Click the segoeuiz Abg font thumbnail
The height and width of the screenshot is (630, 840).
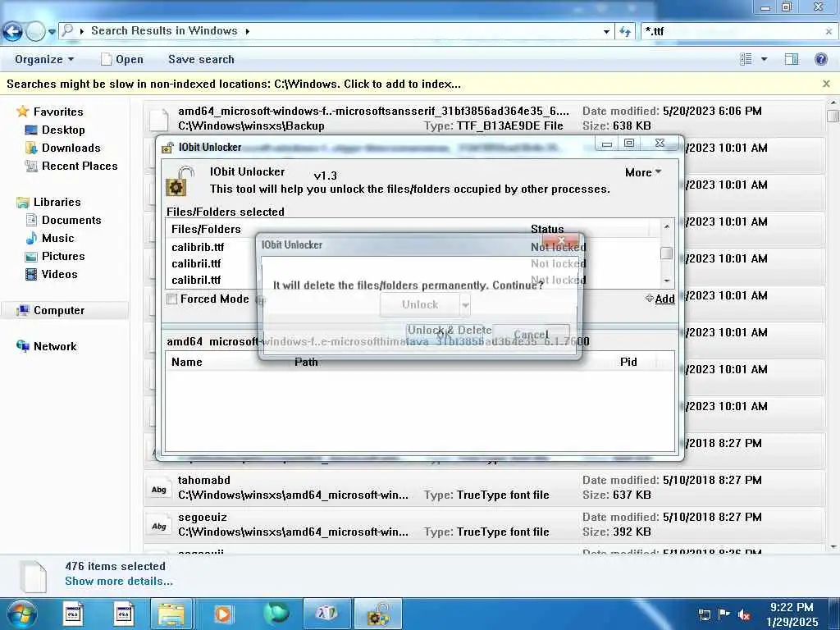click(x=158, y=526)
